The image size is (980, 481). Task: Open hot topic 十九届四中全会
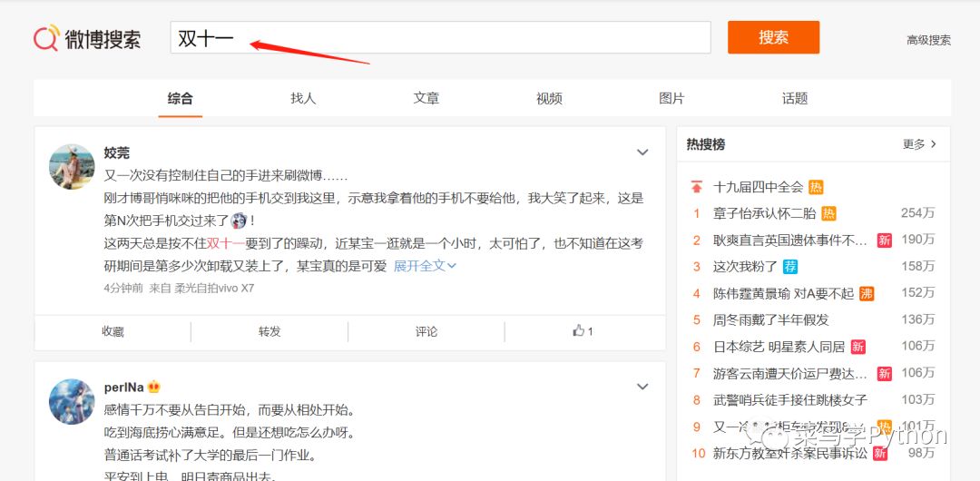(758, 186)
